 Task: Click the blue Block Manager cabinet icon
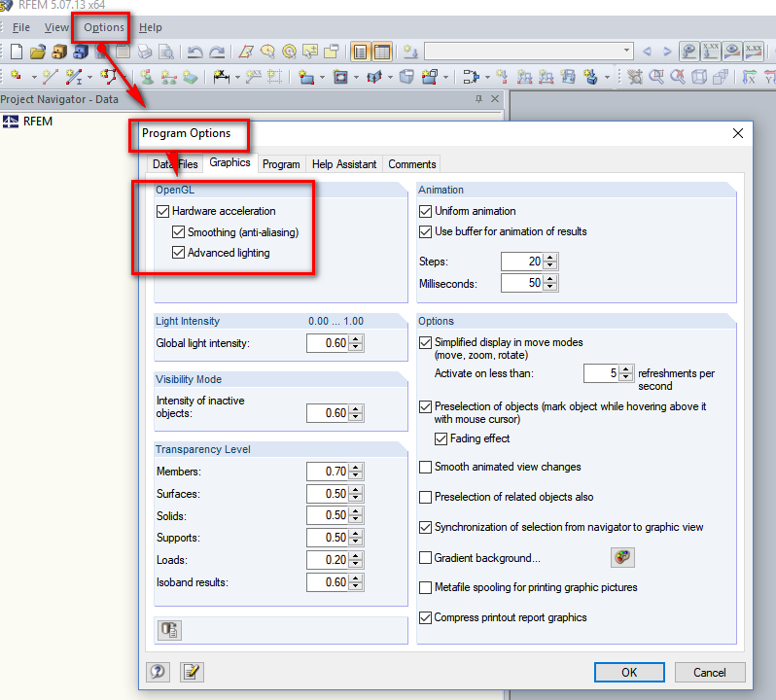(x=81, y=52)
